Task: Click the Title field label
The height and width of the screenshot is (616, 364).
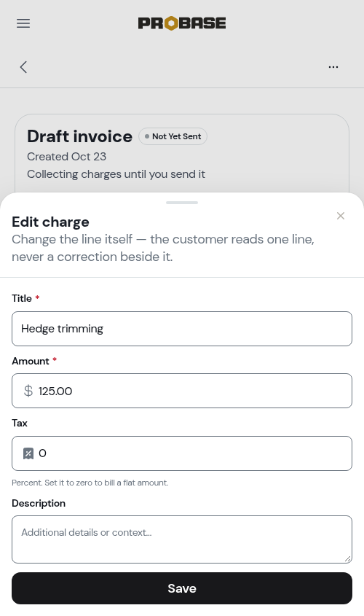Action: (x=22, y=298)
